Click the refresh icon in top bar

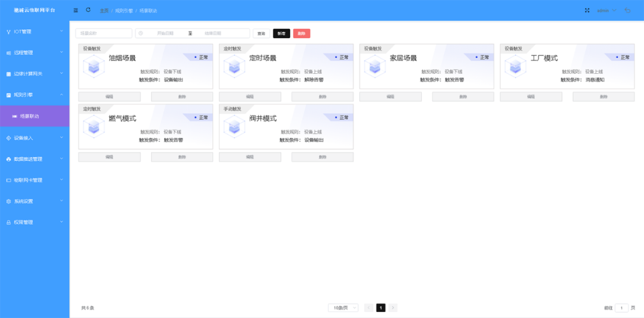click(x=88, y=10)
